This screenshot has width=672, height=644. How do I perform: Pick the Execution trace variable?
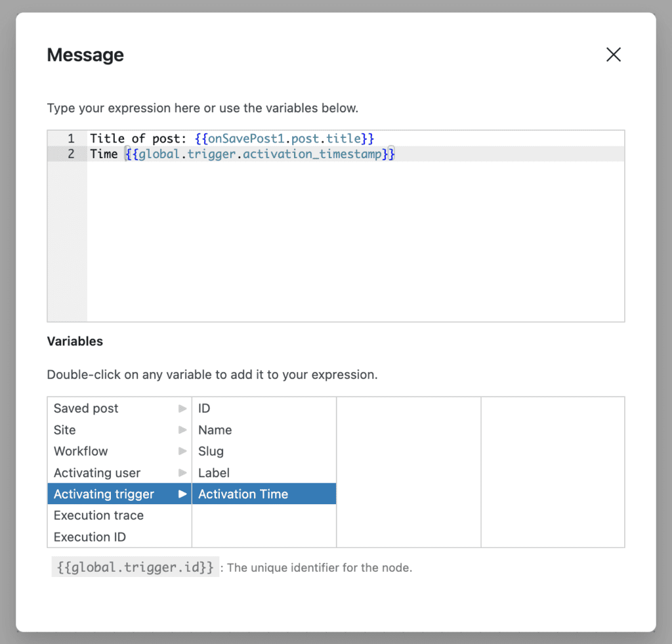98,515
